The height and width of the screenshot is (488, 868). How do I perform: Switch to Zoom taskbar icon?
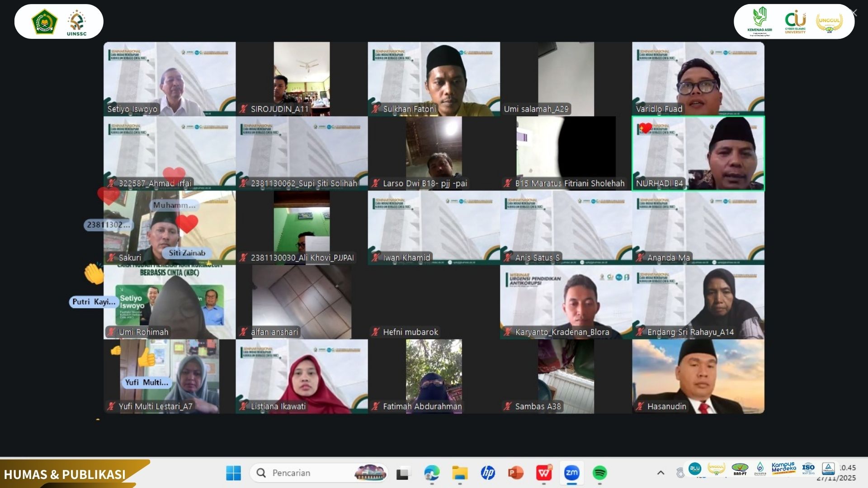click(x=572, y=473)
